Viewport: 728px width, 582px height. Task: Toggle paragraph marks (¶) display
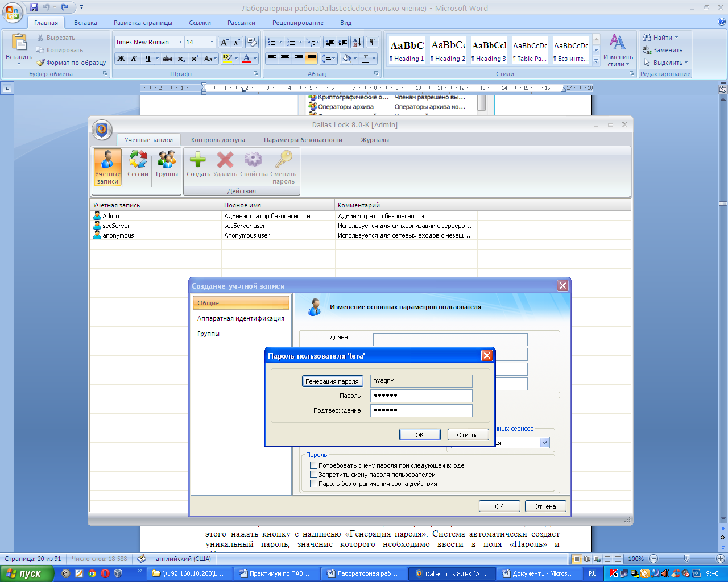pos(372,42)
